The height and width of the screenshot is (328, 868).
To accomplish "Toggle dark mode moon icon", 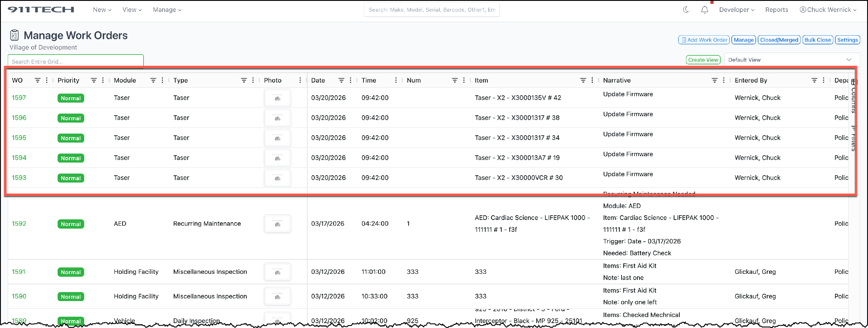I will (686, 10).
